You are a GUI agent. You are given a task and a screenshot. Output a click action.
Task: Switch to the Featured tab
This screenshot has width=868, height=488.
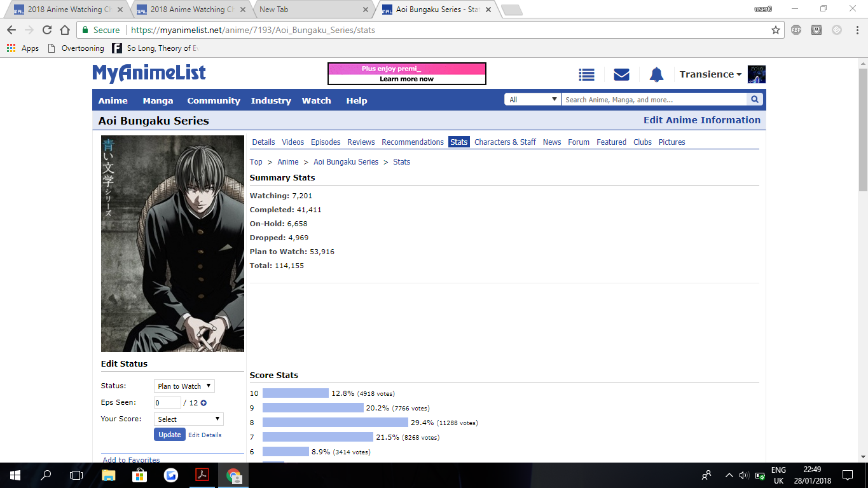tap(612, 142)
